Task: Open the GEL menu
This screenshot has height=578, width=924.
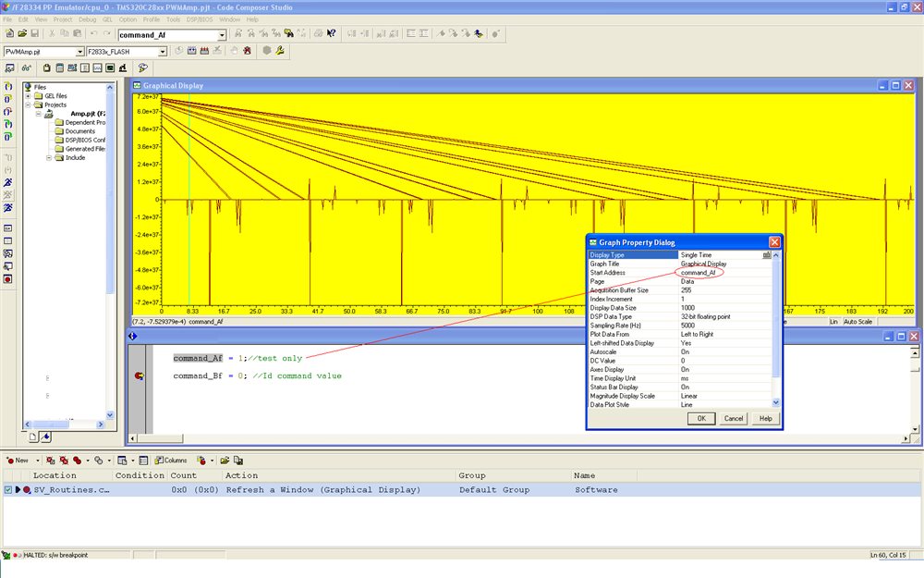Action: [x=107, y=18]
